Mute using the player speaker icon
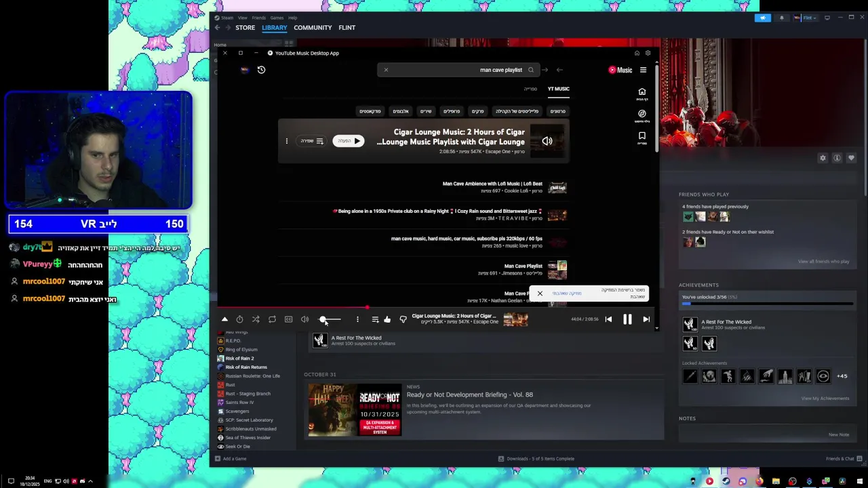Screen dimensions: 868x488 point(304,319)
